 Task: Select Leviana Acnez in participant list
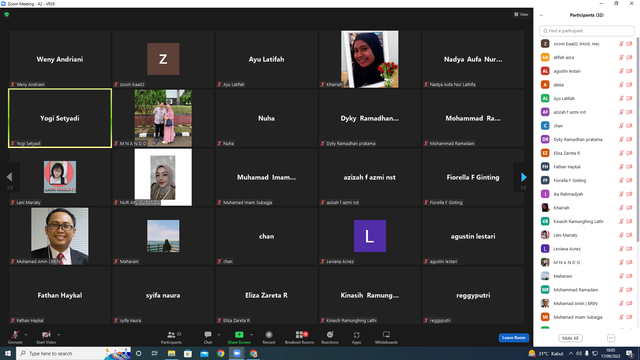[x=587, y=249]
